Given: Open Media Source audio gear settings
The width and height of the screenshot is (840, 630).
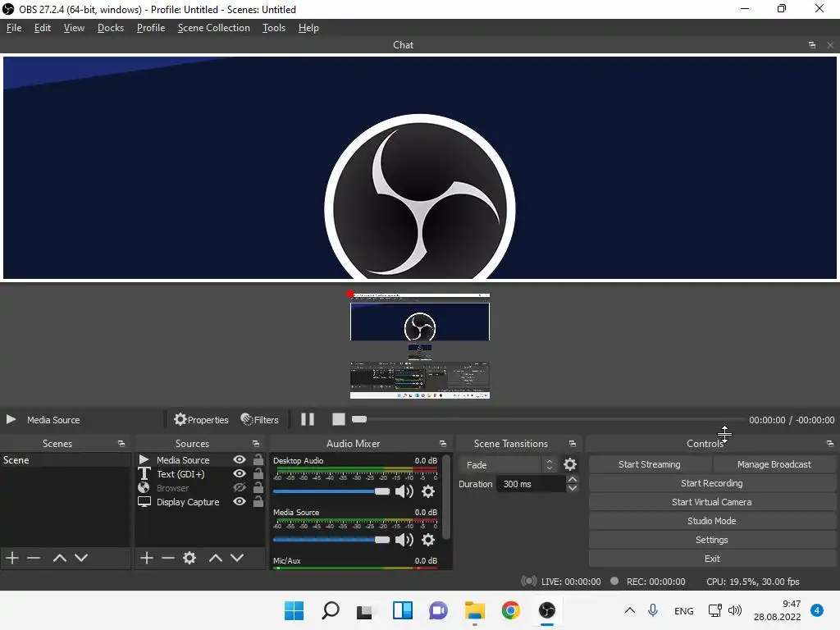Looking at the screenshot, I should [428, 540].
